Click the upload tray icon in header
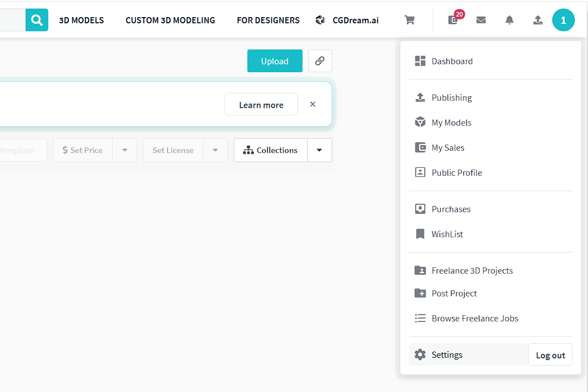The image size is (588, 392). coord(538,20)
